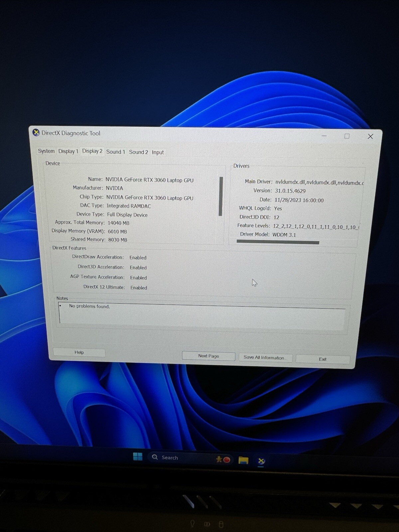
Task: Click the Approx. Total Memory value 14040 MB
Action: pyautogui.click(x=118, y=223)
